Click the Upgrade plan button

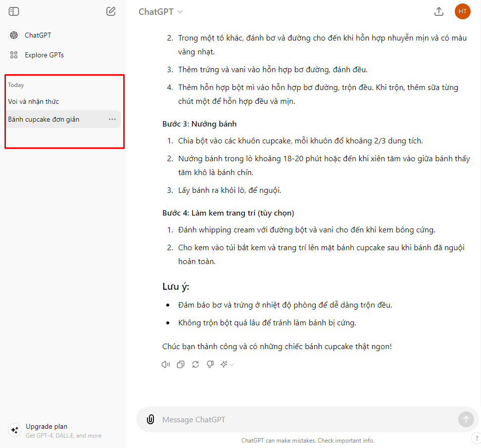point(62,431)
